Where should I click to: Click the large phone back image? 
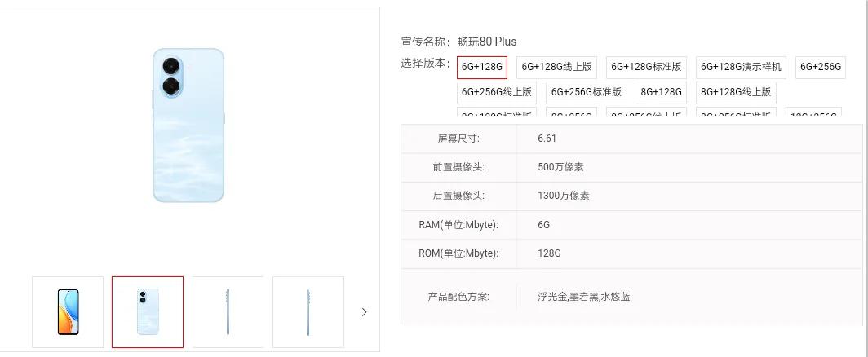[x=188, y=125]
